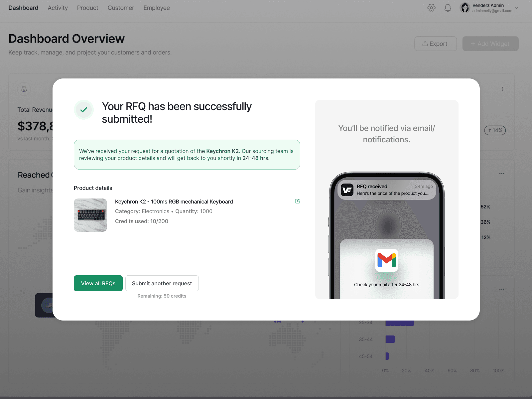The height and width of the screenshot is (399, 532).
Task: Click the Credits used: 10/200 text
Action: point(142,221)
